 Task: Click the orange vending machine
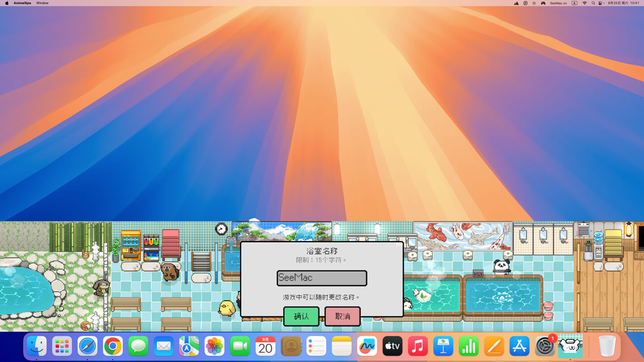[131, 245]
